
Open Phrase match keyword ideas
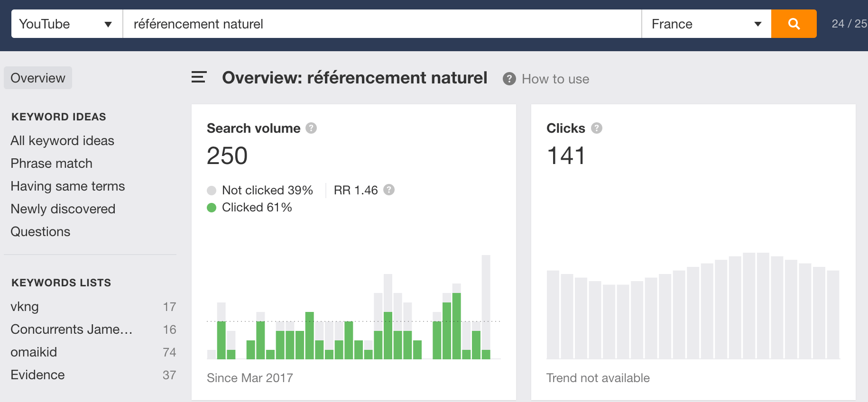pos(51,164)
